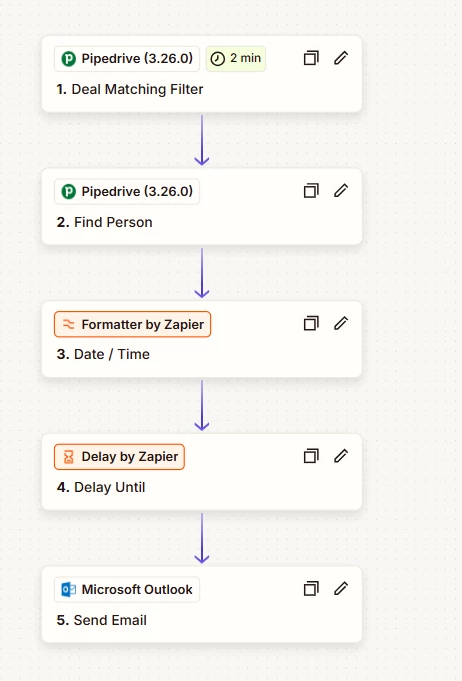Open the '2. Find Person' step card
This screenshot has width=462, height=681.
(201, 207)
